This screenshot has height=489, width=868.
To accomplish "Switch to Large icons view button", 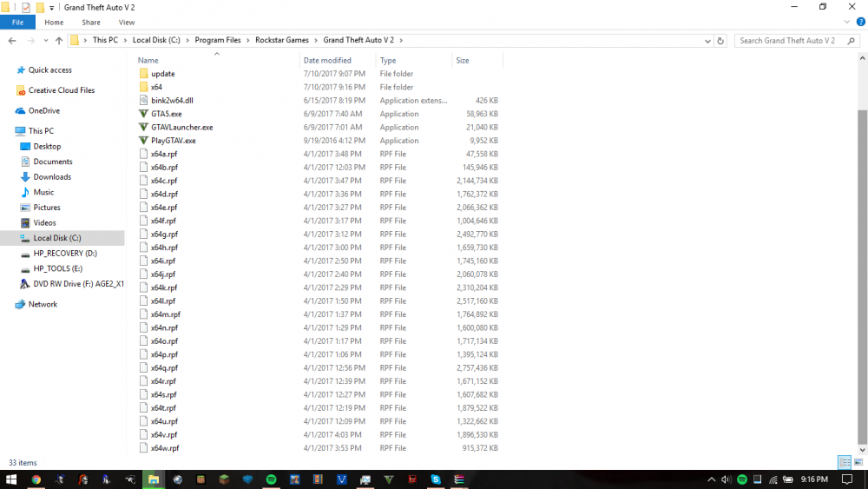I will 858,462.
